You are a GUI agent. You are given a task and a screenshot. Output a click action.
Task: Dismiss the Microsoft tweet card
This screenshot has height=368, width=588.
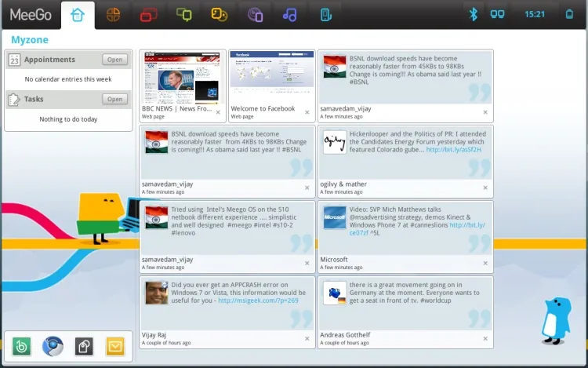coord(485,263)
